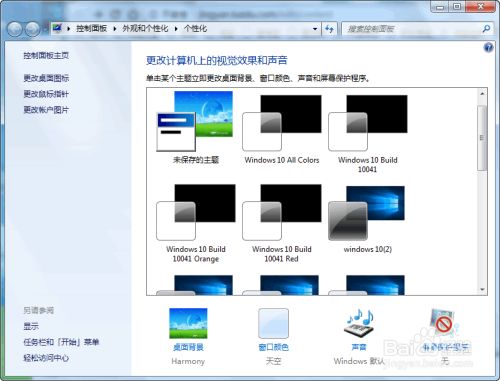Click the theme list scroll down arrow
The width and height of the screenshot is (500, 381).
482,290
